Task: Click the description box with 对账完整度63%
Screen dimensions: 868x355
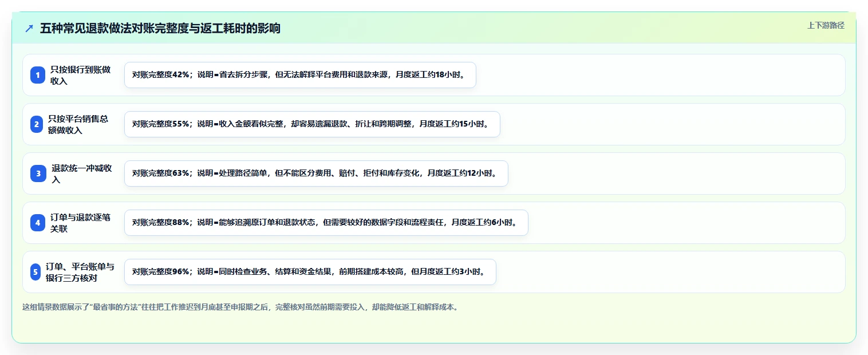Action: pyautogui.click(x=316, y=173)
